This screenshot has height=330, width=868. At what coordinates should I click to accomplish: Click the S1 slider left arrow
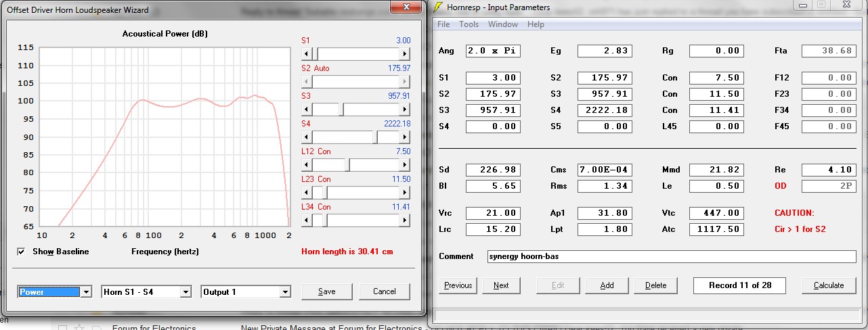pos(306,53)
